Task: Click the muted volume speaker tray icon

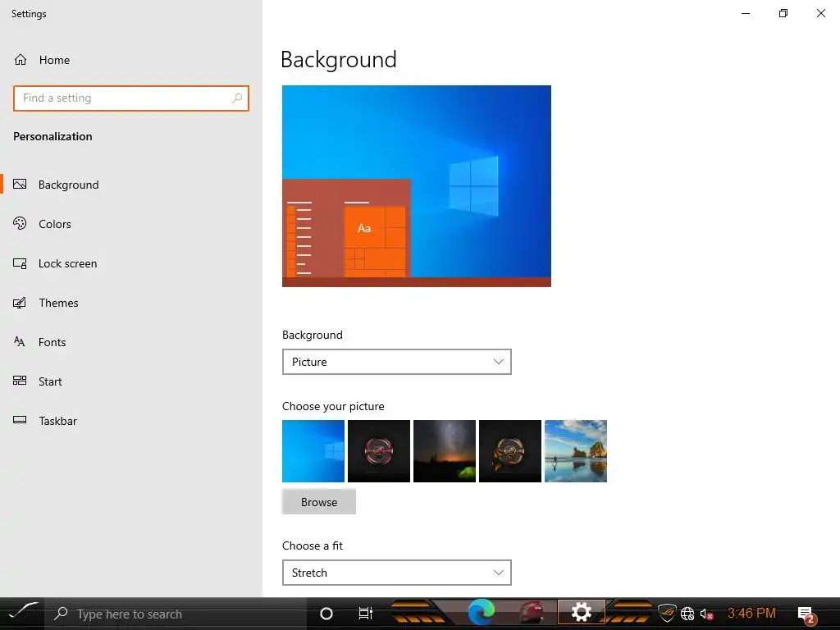Action: pyautogui.click(x=706, y=614)
